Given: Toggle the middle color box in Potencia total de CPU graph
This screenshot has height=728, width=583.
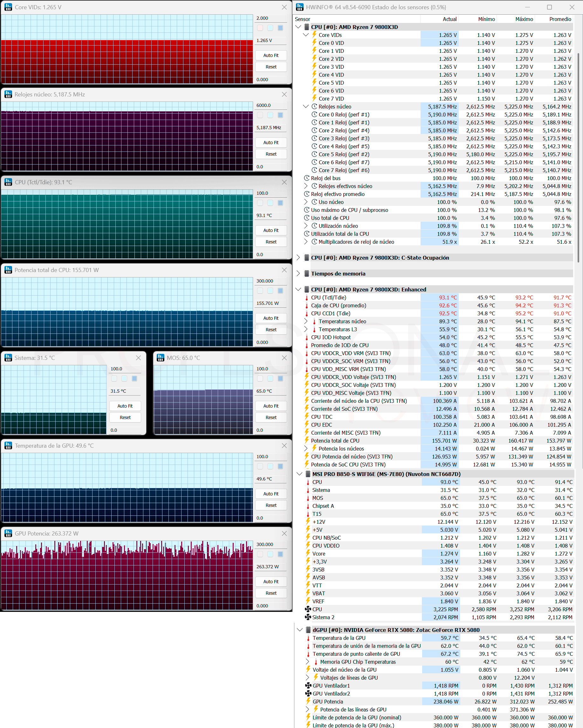Looking at the screenshot, I should [x=270, y=291].
